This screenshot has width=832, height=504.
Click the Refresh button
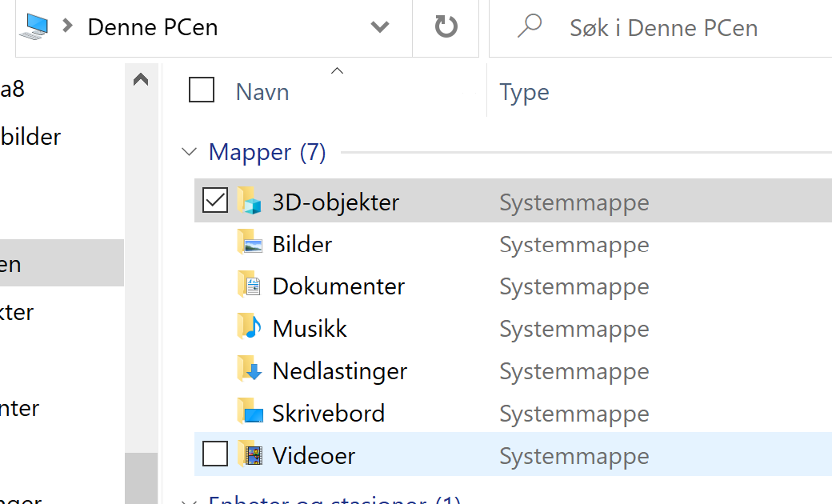click(446, 26)
